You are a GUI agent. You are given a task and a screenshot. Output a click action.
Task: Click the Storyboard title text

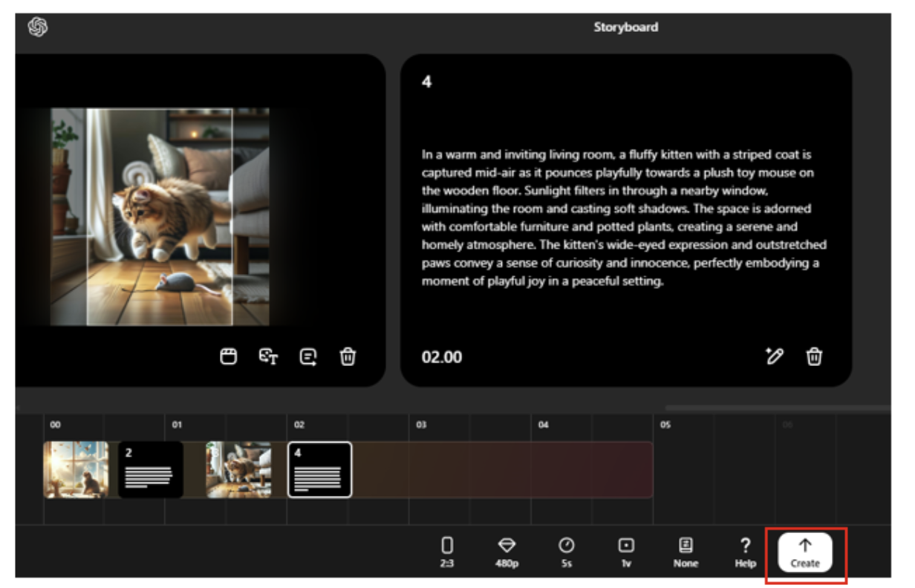pyautogui.click(x=626, y=27)
